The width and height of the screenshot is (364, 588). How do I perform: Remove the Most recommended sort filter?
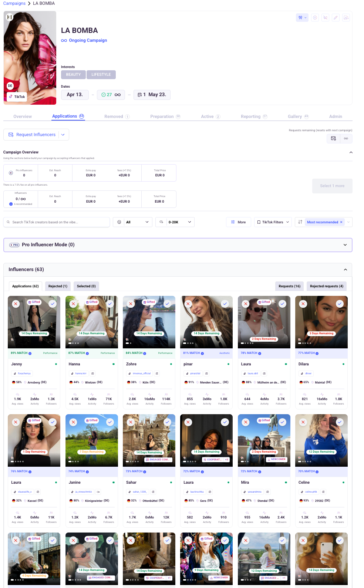pyautogui.click(x=341, y=222)
